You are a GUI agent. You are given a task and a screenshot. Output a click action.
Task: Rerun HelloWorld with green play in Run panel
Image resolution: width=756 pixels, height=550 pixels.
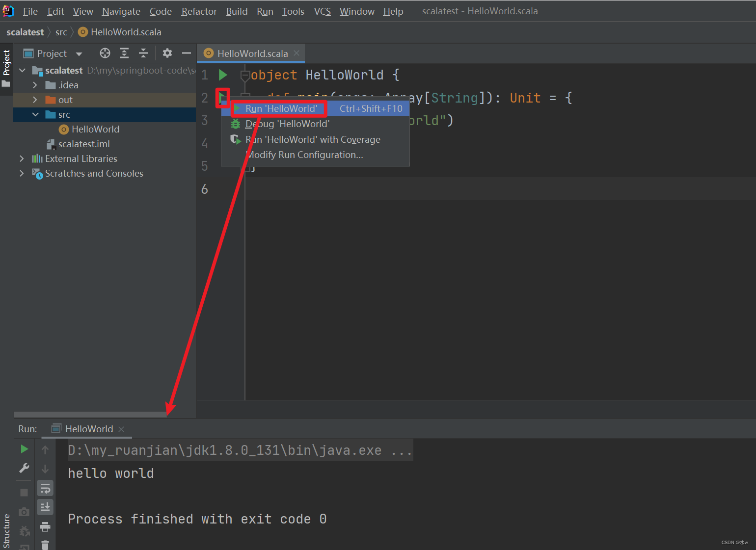(x=24, y=449)
